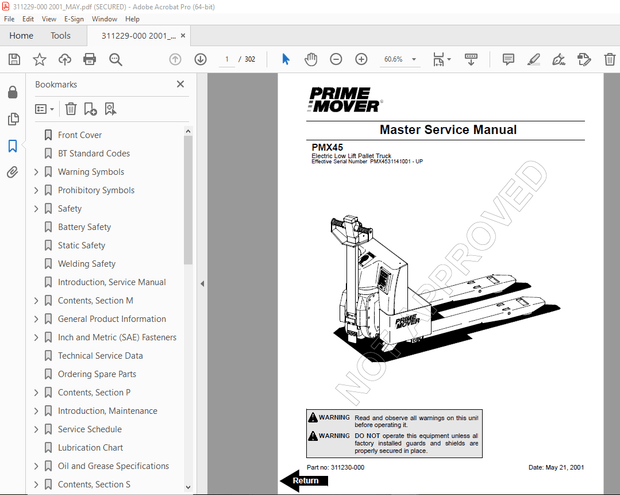The image size is (620, 495).
Task: Open security lock panel in sidebar
Action: point(13,92)
